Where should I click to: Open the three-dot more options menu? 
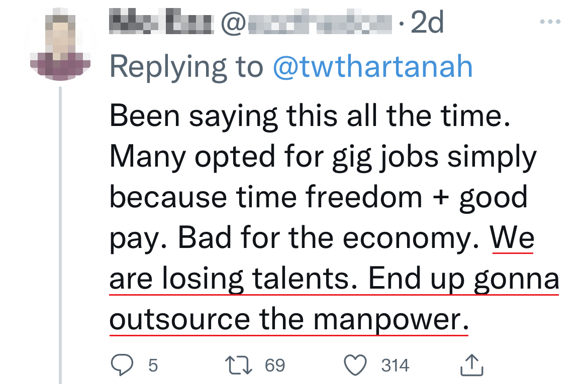(x=550, y=22)
